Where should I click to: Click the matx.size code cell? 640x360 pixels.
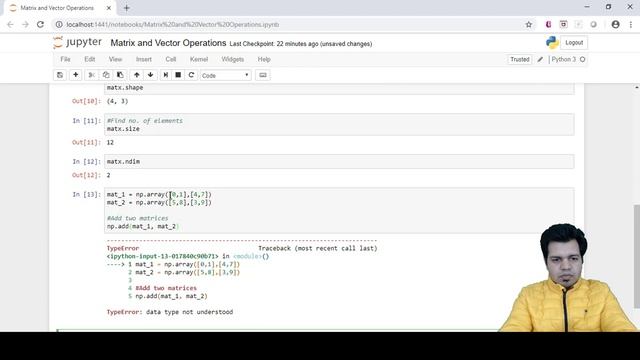tap(339, 124)
